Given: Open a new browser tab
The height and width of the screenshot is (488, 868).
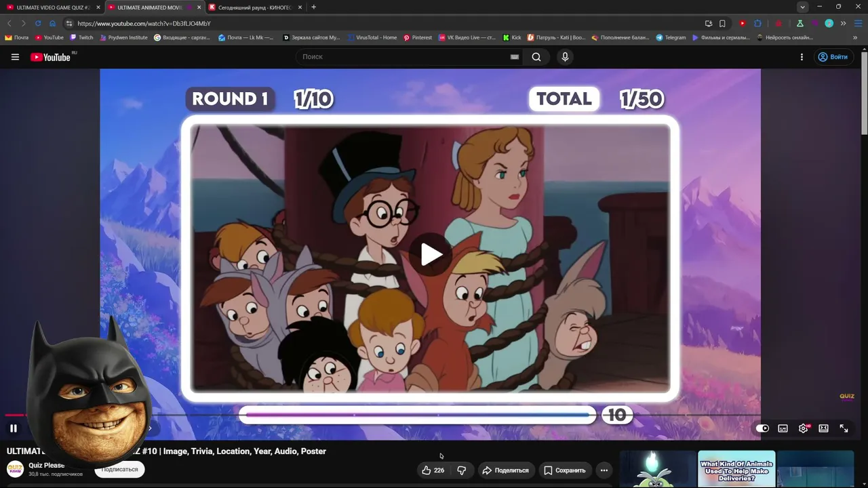Looking at the screenshot, I should coord(313,7).
